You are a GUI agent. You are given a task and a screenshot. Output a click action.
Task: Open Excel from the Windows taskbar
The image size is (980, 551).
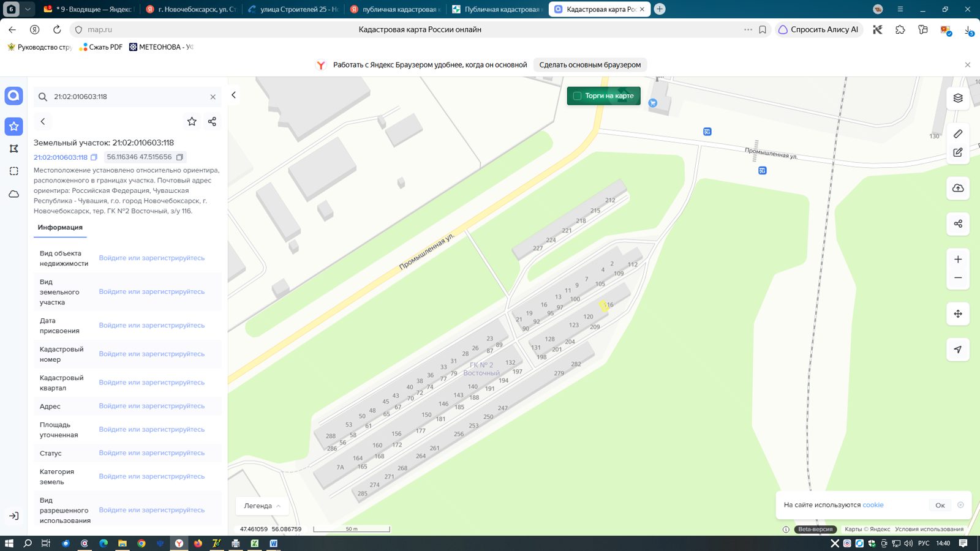tap(254, 543)
